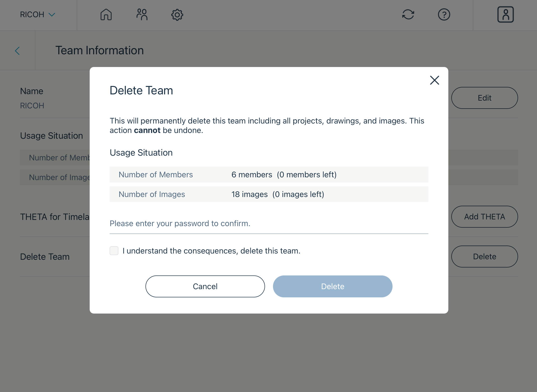Click the password confirmation input field
The width and height of the screenshot is (537, 392).
(x=269, y=224)
